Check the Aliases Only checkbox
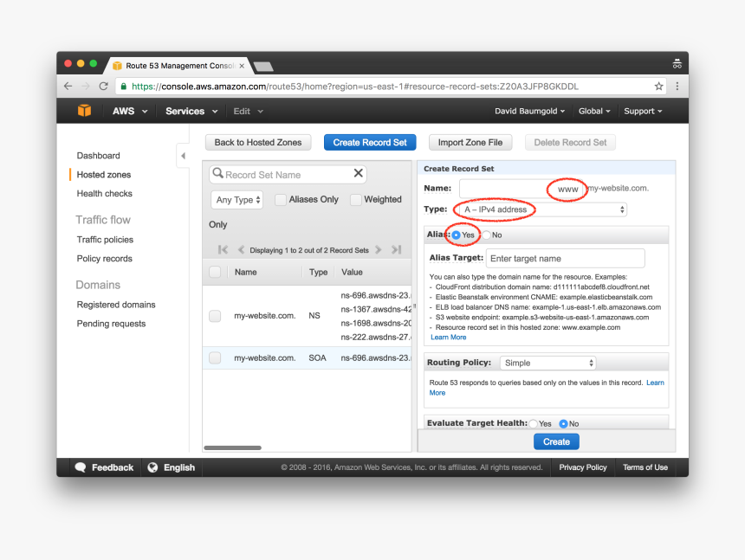Screen dimensions: 745x560 click(281, 200)
